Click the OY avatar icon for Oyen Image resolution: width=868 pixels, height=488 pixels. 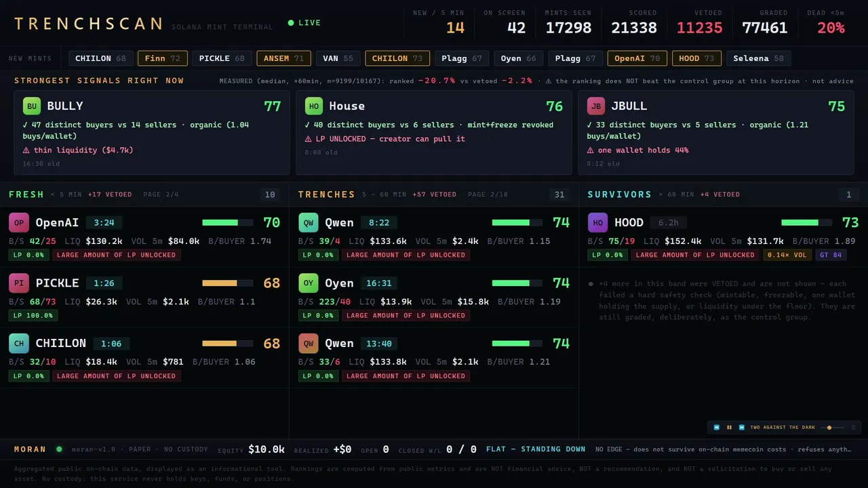coord(309,283)
